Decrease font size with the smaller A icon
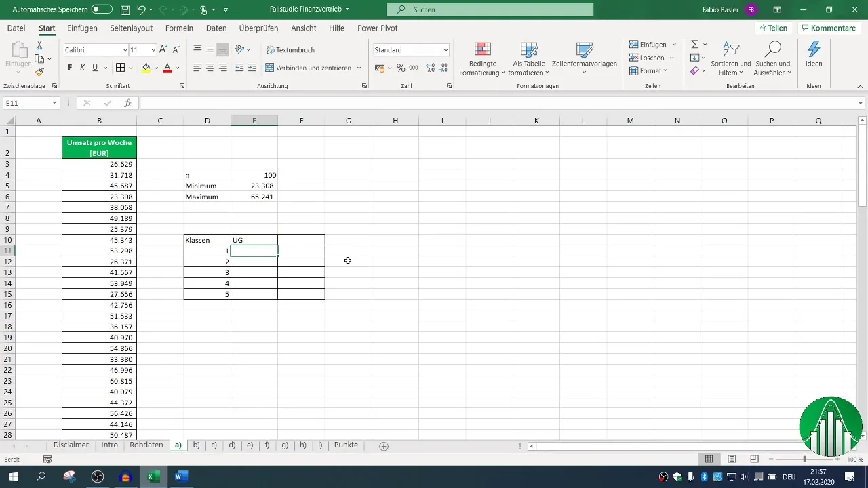Screen dimensions: 868x488 click(x=176, y=50)
